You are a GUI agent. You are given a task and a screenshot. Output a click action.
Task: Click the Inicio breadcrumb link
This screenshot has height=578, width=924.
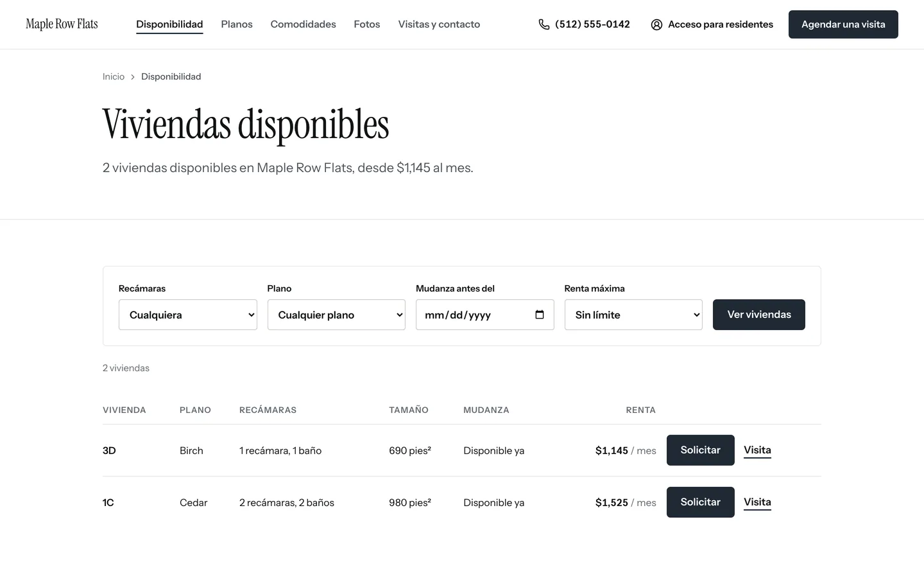coord(114,76)
